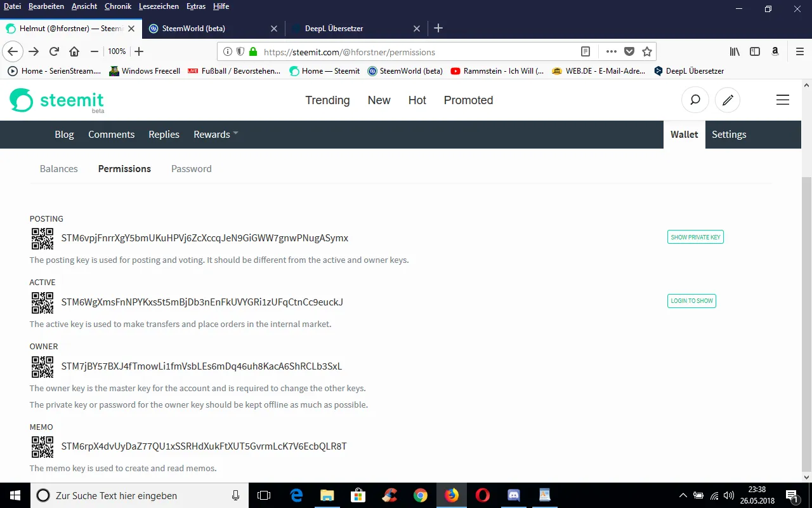
Task: Open Chrome from the taskbar
Action: (421, 495)
